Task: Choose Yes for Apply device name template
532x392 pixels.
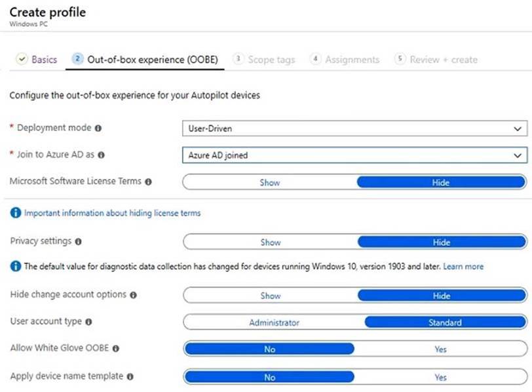Action: 440,377
